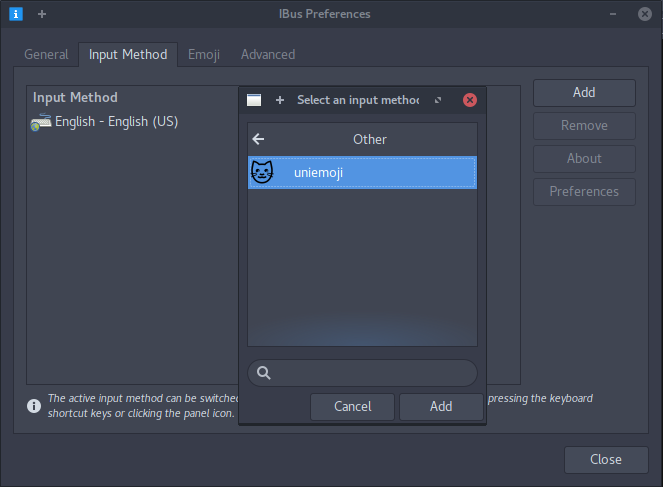Click the dialog window menu icon
Image resolution: width=663 pixels, height=487 pixels.
(254, 100)
